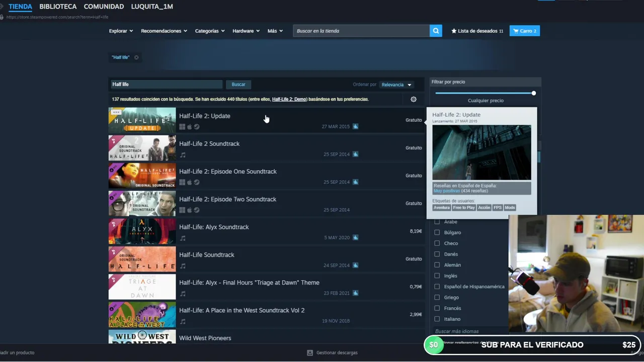Open Lista de deseados link
The image size is (644, 362).
(477, 31)
